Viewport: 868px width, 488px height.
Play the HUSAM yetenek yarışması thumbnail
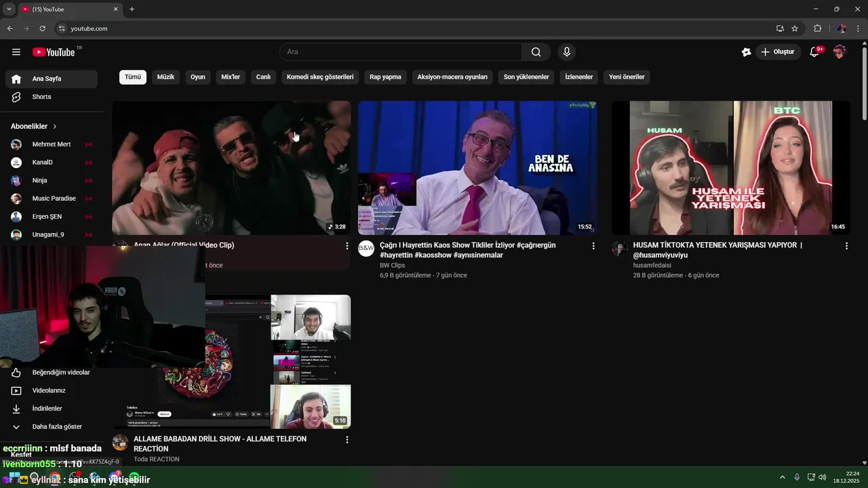[x=730, y=168]
